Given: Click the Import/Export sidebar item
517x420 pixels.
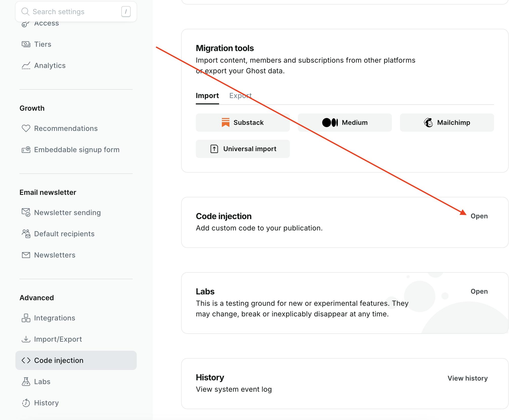Looking at the screenshot, I should [58, 339].
